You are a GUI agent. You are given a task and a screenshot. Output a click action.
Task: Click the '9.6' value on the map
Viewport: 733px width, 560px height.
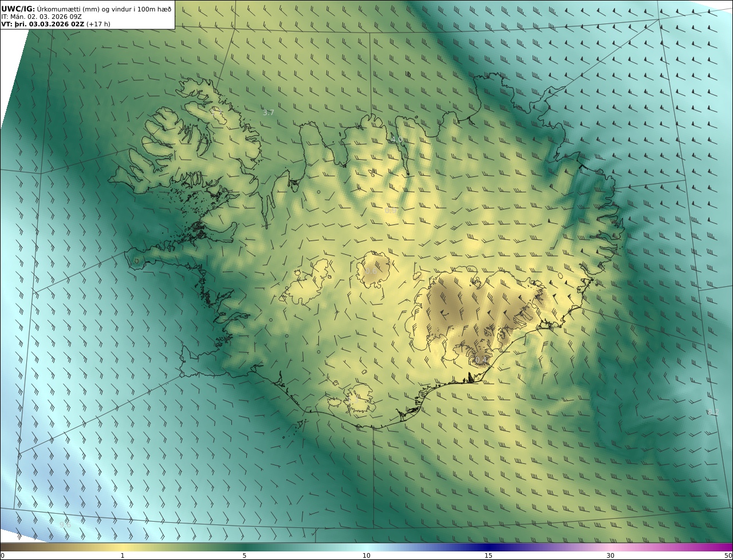pyautogui.click(x=65, y=524)
